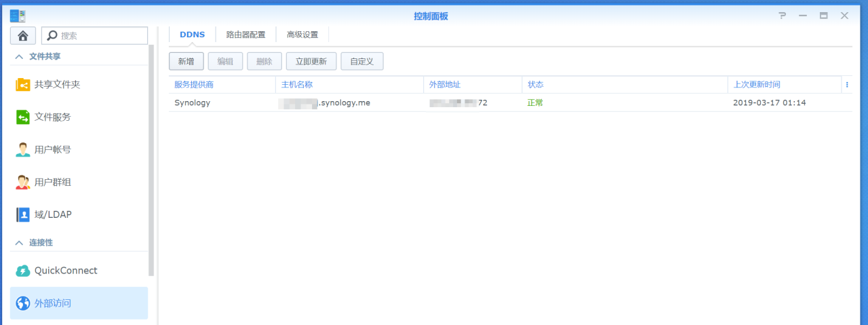Open the 路由器配置 tab

pyautogui.click(x=245, y=35)
